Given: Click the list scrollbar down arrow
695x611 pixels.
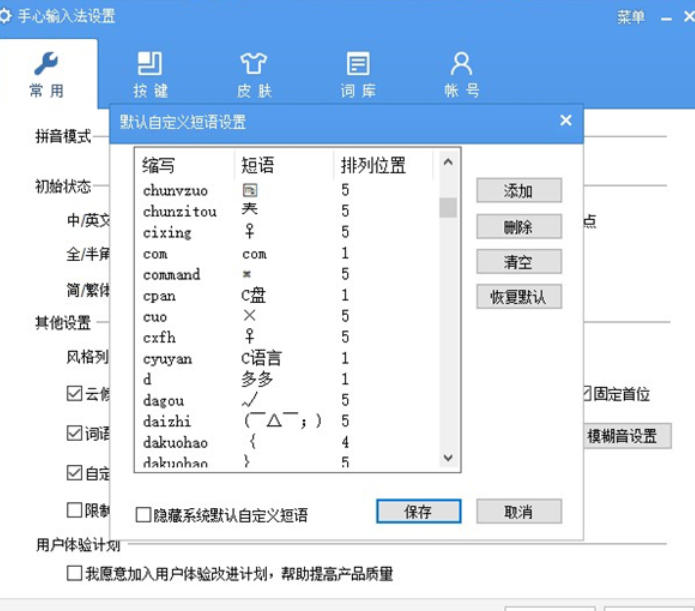Looking at the screenshot, I should click(x=448, y=457).
